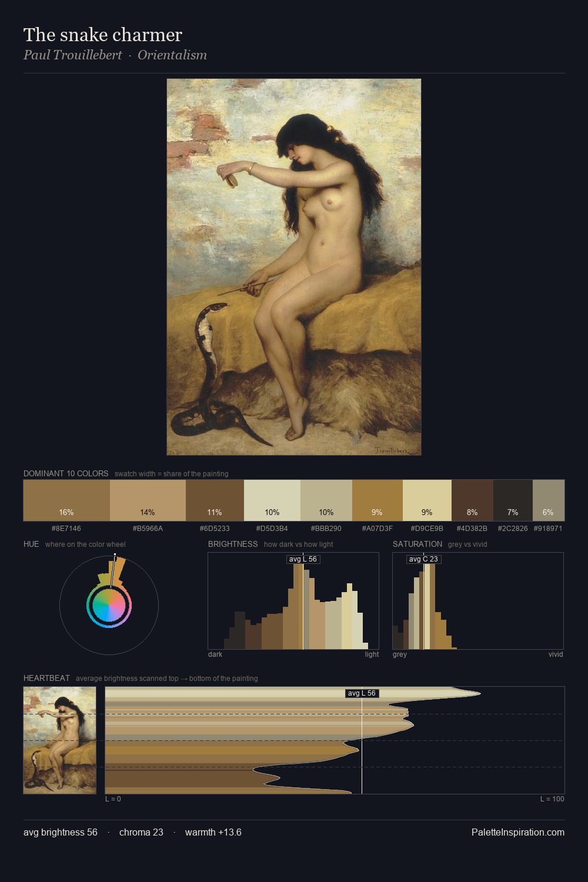Click the 'HEARTBEAT' section heading
Screen dimensions: 588x882
point(46,678)
